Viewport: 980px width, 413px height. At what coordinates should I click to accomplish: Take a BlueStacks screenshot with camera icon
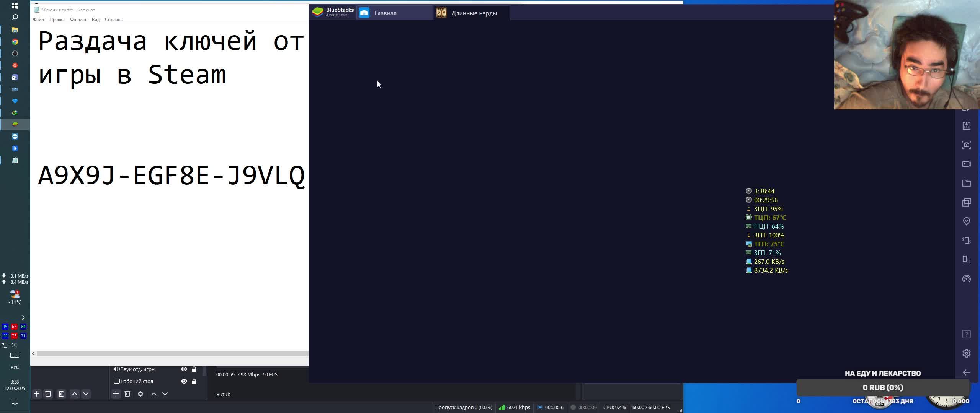(966, 145)
